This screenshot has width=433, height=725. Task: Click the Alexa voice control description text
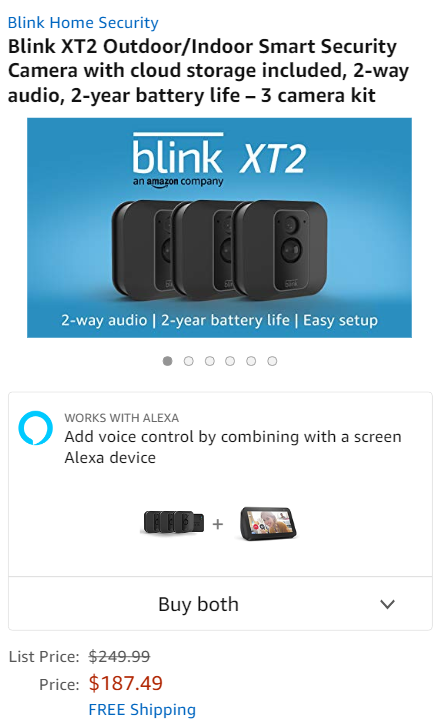coord(233,447)
